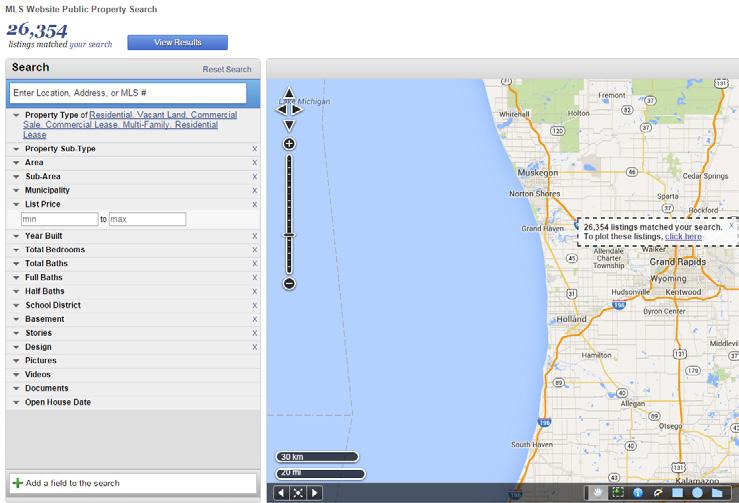Remove the Year Built field

[x=255, y=236]
